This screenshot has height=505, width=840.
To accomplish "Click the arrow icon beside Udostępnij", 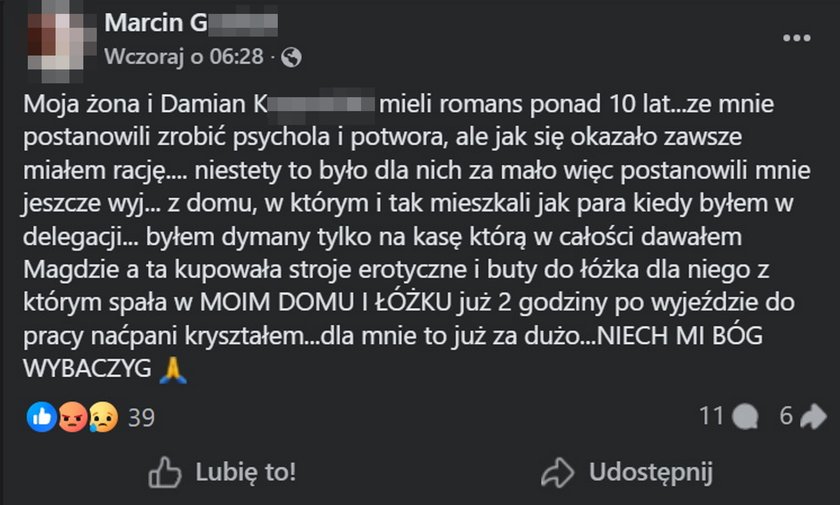I will [x=555, y=471].
